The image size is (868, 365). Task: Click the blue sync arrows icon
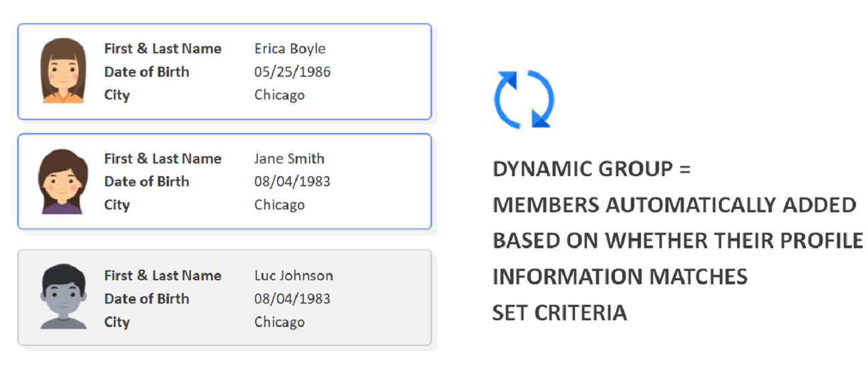click(x=524, y=99)
